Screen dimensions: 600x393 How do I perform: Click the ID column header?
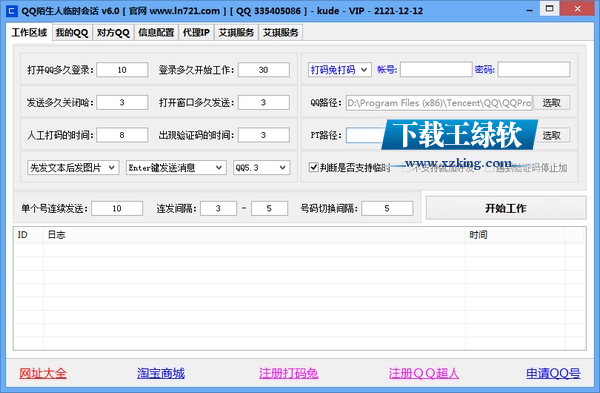click(x=28, y=235)
